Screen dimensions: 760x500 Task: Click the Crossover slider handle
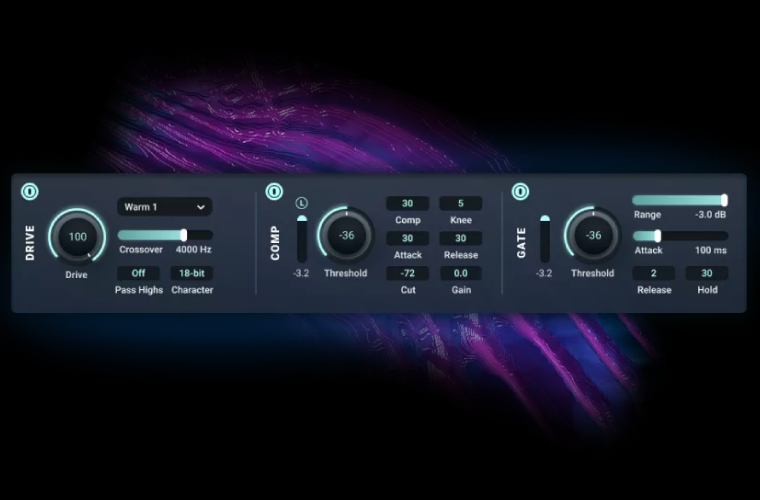coord(184,235)
